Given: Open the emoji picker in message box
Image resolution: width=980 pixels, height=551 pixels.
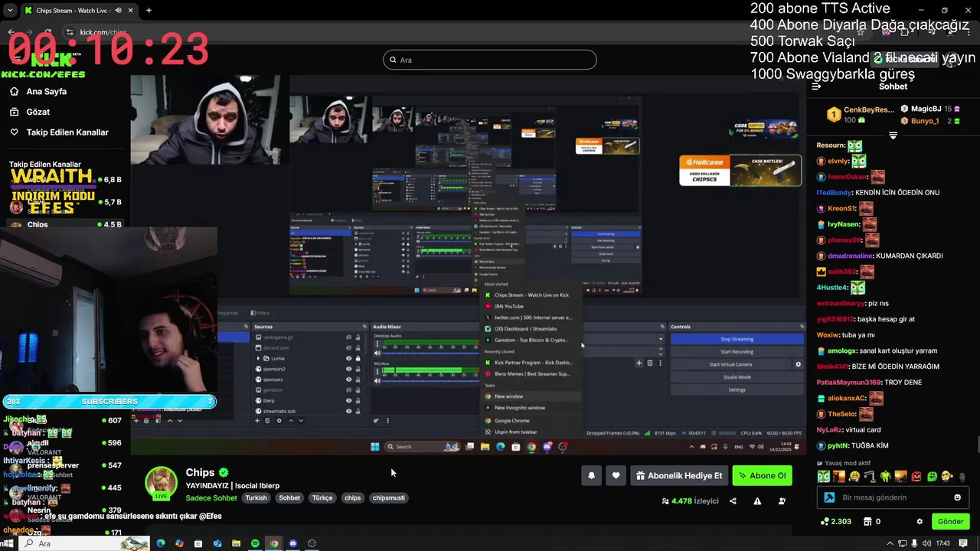Looking at the screenshot, I should [957, 497].
